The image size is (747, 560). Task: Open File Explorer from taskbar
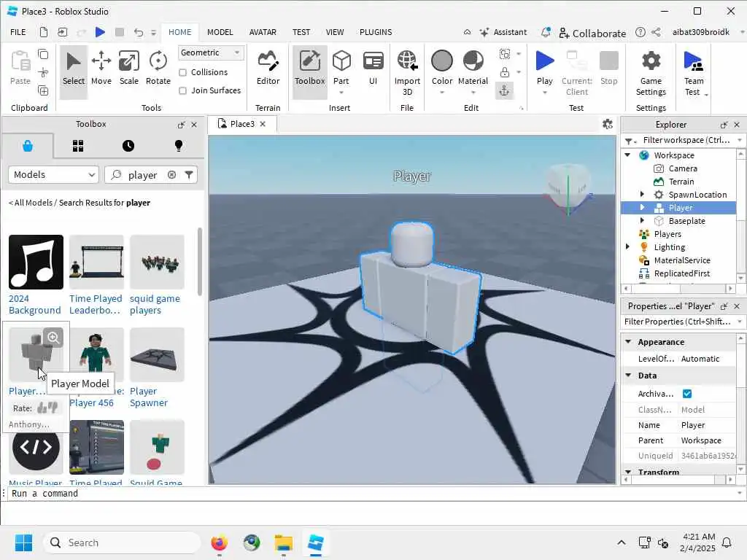click(x=284, y=542)
